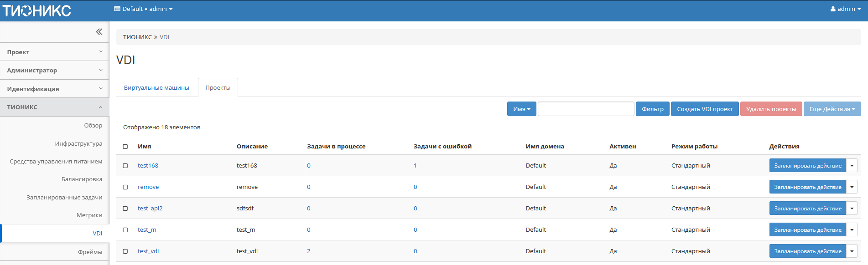Open the test_vdi project link
This screenshot has height=265, width=868.
(148, 251)
